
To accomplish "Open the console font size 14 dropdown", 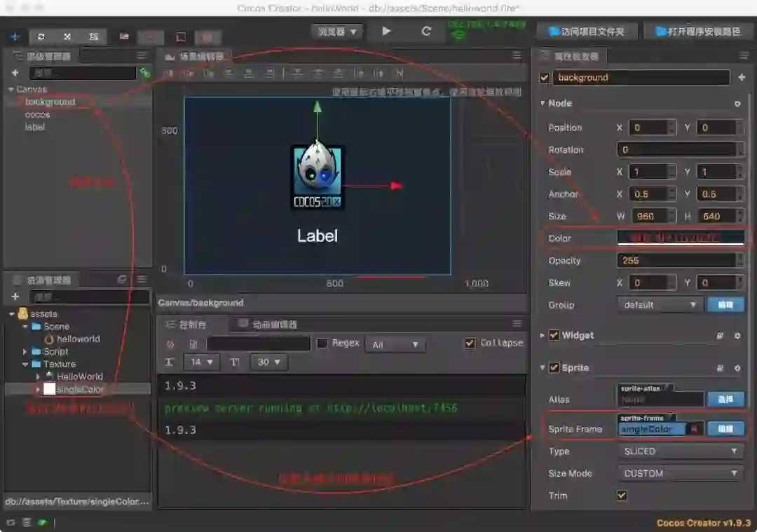I will (202, 362).
